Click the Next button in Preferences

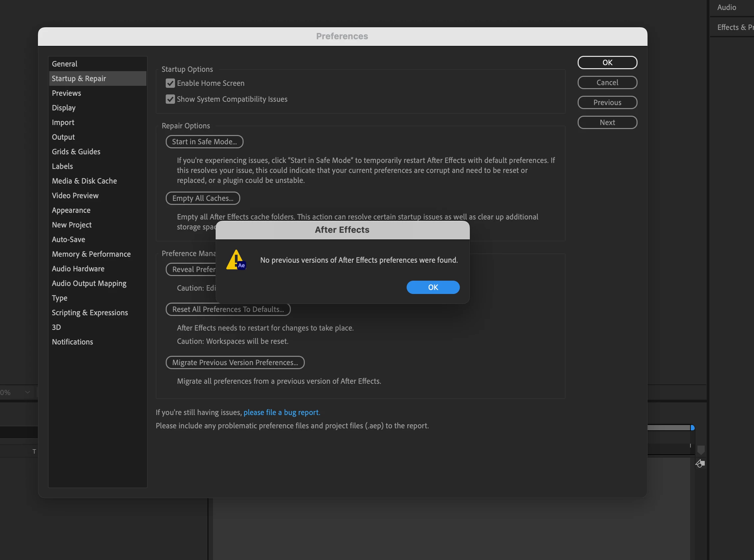click(607, 122)
